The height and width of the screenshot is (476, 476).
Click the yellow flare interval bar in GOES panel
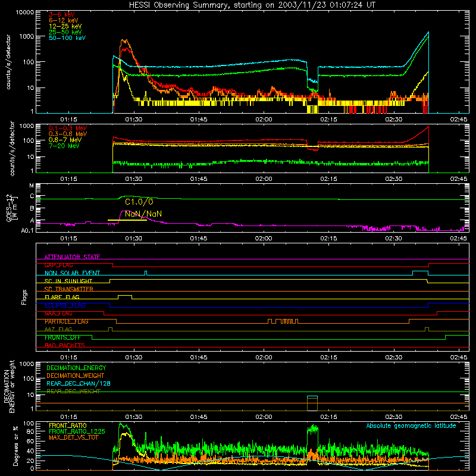127,220
